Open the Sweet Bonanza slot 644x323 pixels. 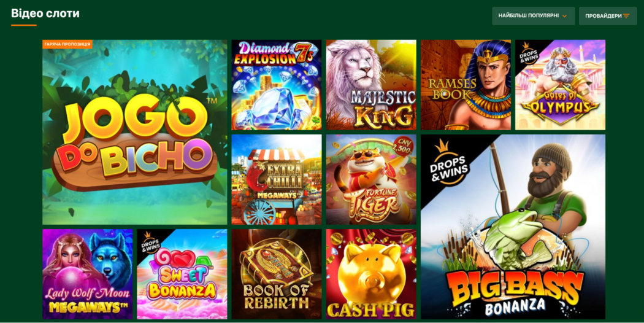click(x=182, y=274)
